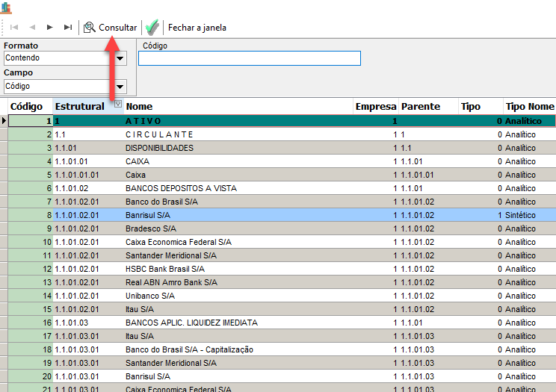
Task: Click the current row indicator arrow
Action: pyautogui.click(x=4, y=120)
